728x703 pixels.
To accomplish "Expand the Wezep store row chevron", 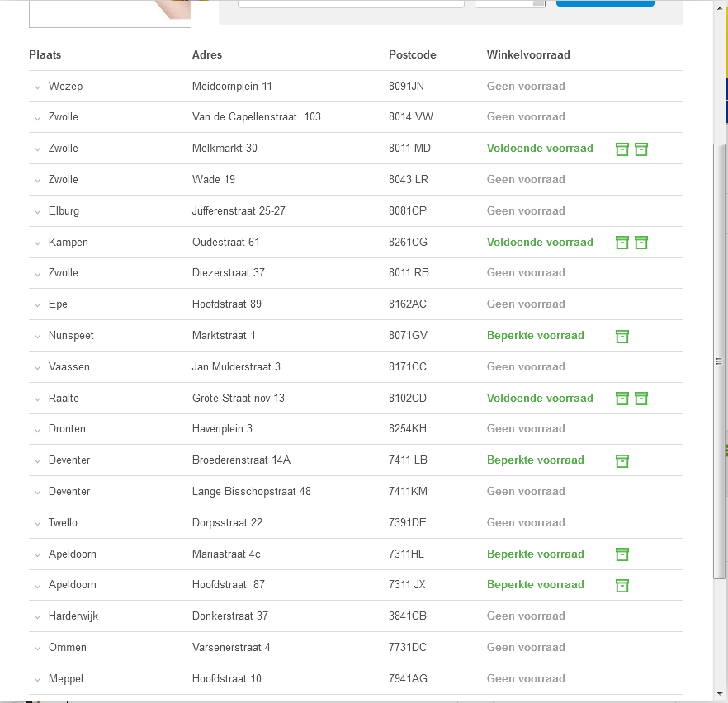I will click(37, 87).
